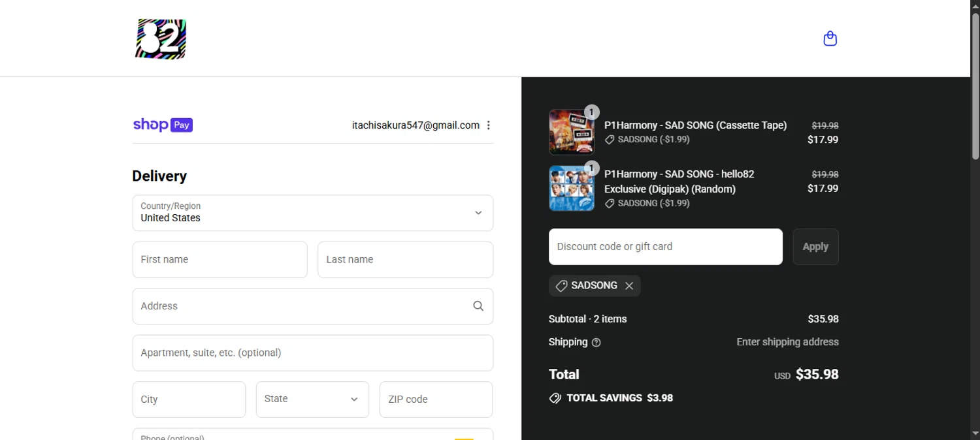Click the Delivery heading
This screenshot has width=980, height=440.
click(x=159, y=176)
